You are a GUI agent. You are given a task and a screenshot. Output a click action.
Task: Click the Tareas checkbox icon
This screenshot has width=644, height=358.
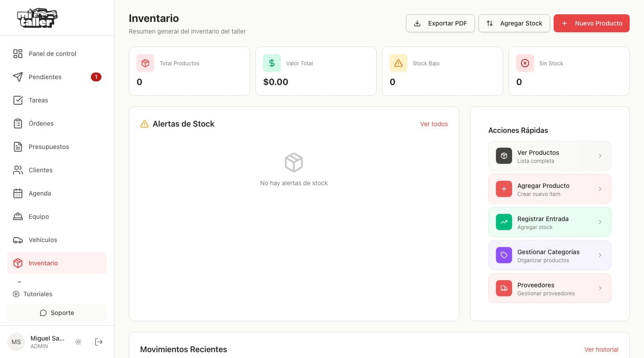[x=18, y=100]
